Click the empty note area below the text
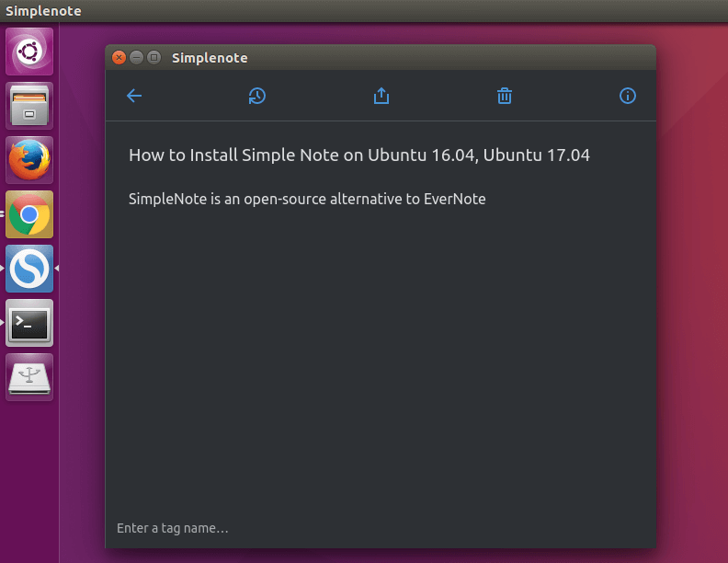728x563 pixels. point(381,359)
